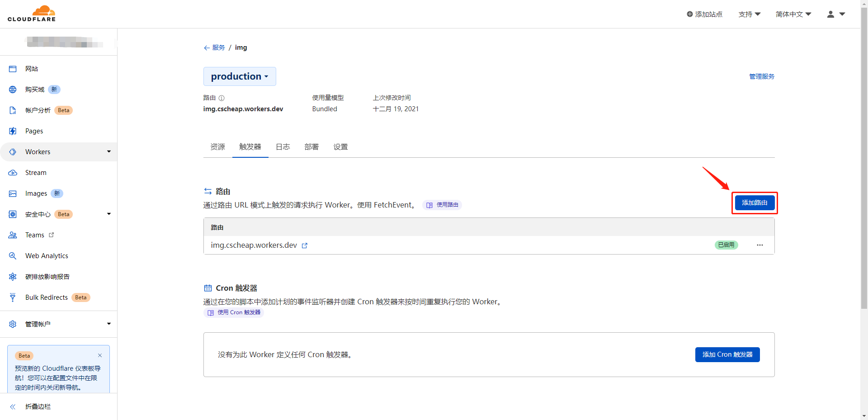Click the Stream cloud icon
The image size is (868, 420).
pyautogui.click(x=13, y=173)
